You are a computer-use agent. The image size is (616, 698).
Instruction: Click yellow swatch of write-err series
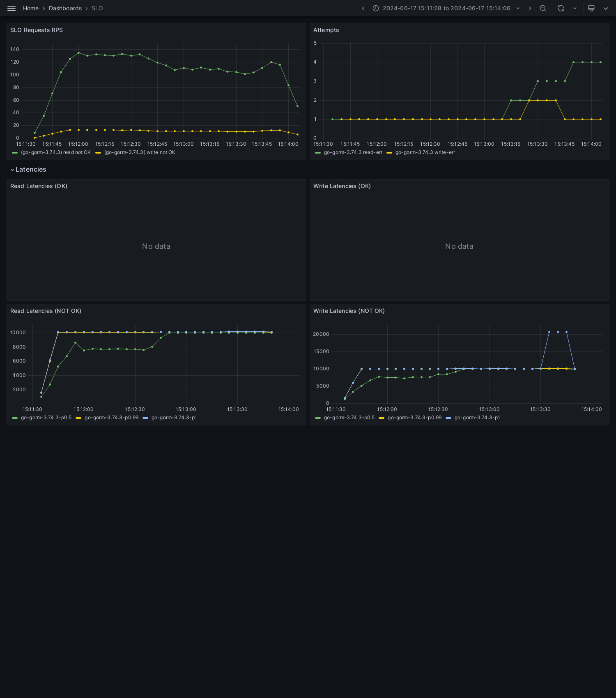pos(389,152)
